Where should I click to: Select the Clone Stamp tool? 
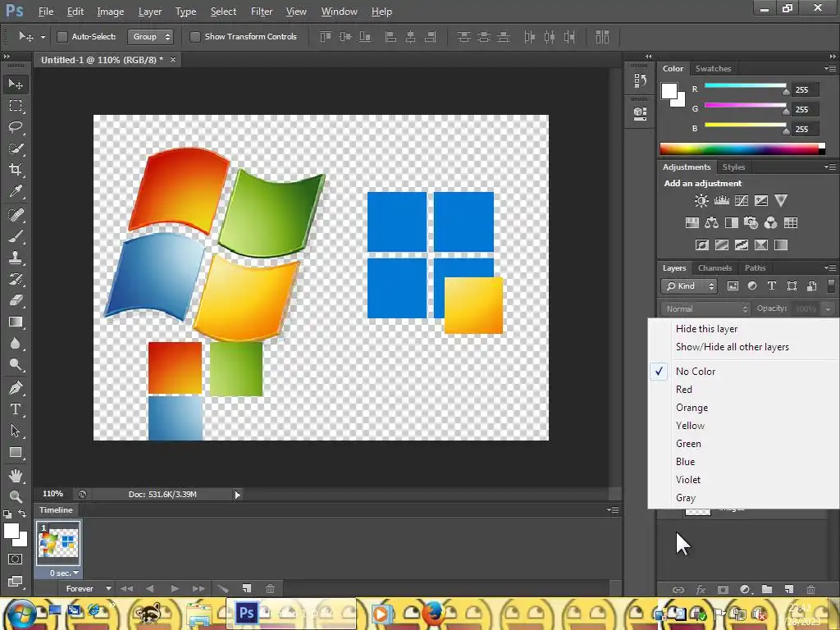pyautogui.click(x=16, y=258)
